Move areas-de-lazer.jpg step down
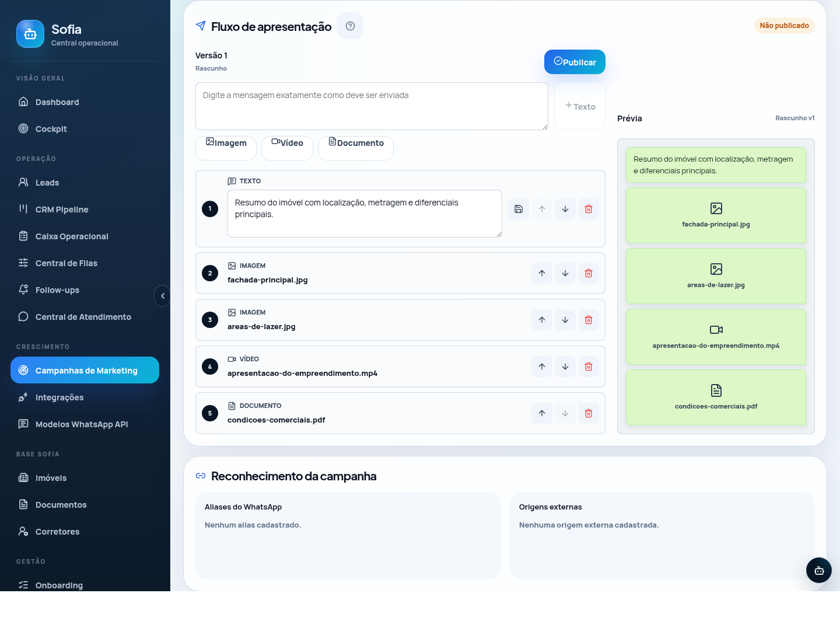Image resolution: width=840 pixels, height=642 pixels. coord(565,320)
